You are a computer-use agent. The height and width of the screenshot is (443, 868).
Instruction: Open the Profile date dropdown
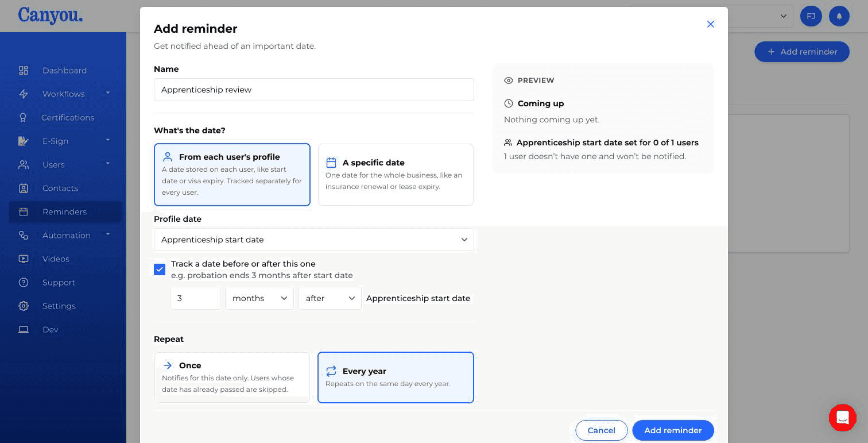314,240
